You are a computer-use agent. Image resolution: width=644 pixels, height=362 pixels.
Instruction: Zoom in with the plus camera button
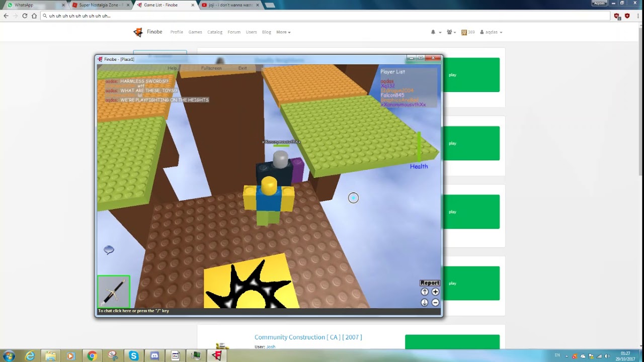point(436,292)
